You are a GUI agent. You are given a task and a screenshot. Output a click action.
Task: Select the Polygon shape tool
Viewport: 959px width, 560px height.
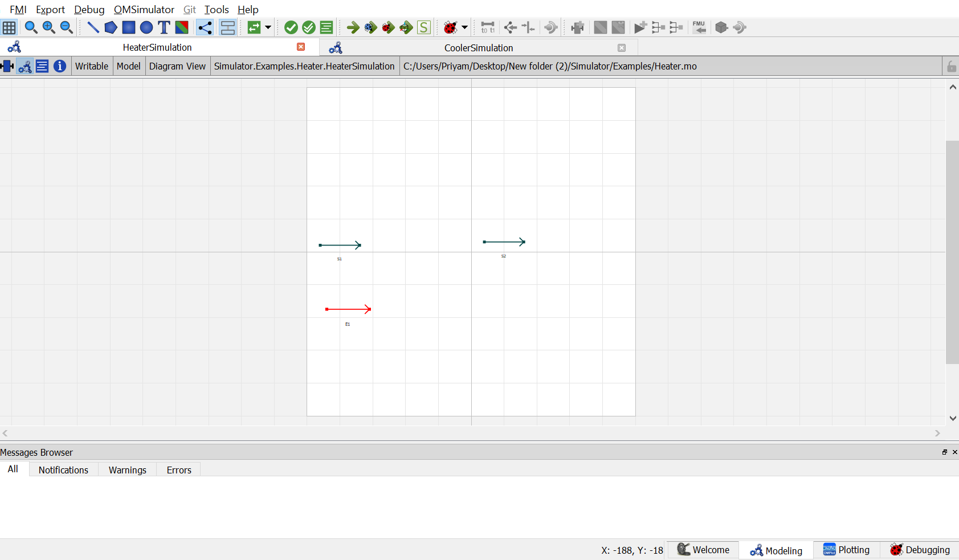click(111, 27)
